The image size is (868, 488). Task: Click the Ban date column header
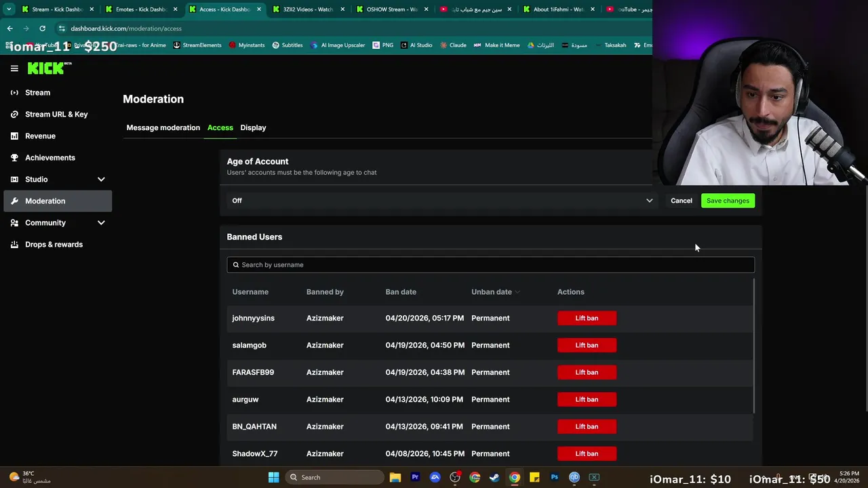point(401,291)
